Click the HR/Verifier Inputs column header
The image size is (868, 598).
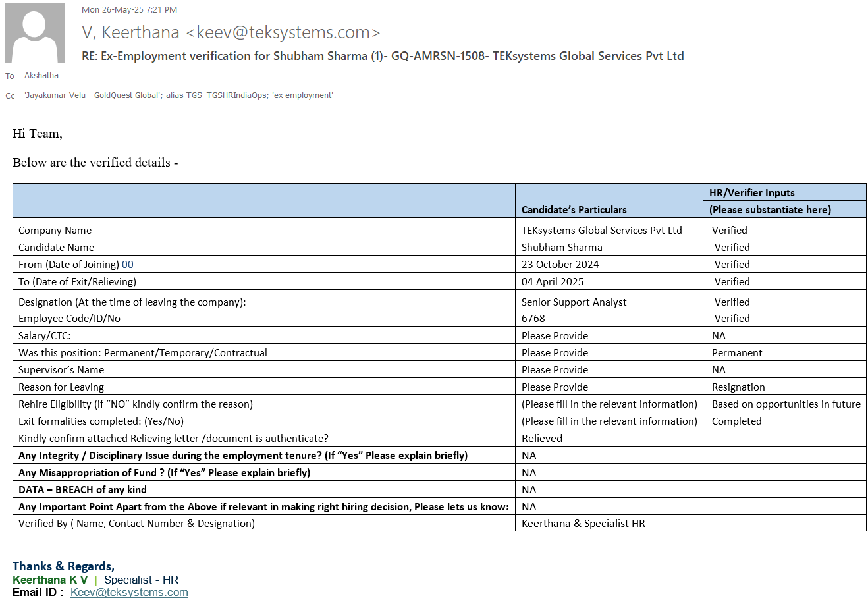(x=751, y=193)
